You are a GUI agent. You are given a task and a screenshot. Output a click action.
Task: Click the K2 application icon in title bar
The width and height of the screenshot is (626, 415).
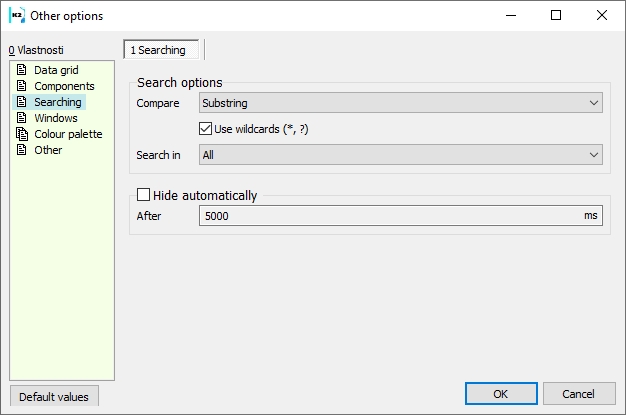click(x=16, y=16)
